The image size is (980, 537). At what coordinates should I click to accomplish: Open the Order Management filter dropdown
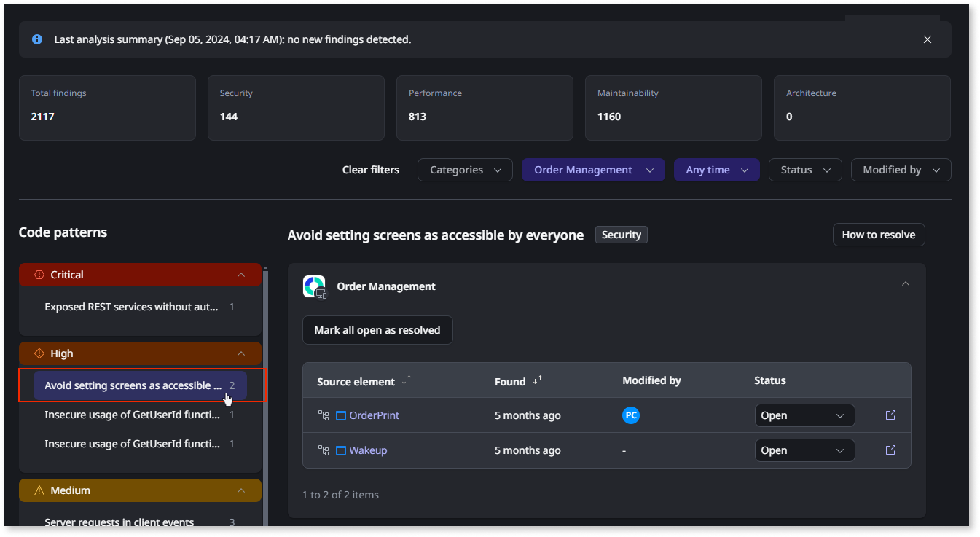click(593, 170)
